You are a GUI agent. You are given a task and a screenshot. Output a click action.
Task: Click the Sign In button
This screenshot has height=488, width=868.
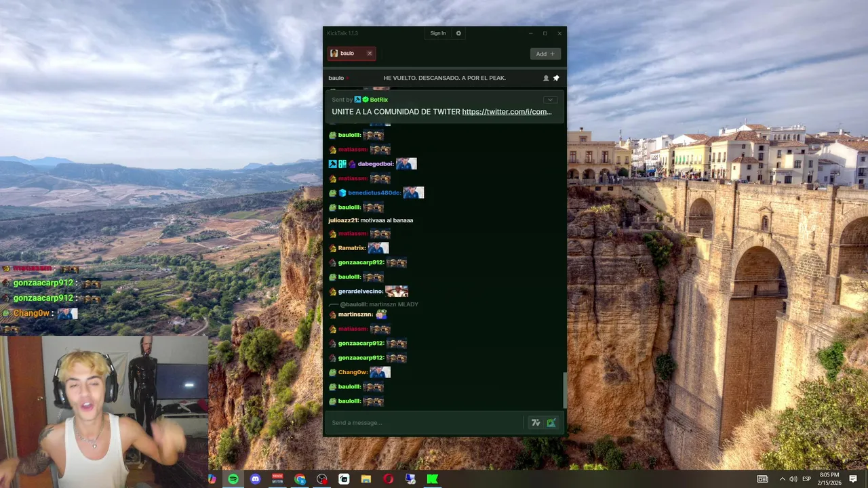438,33
